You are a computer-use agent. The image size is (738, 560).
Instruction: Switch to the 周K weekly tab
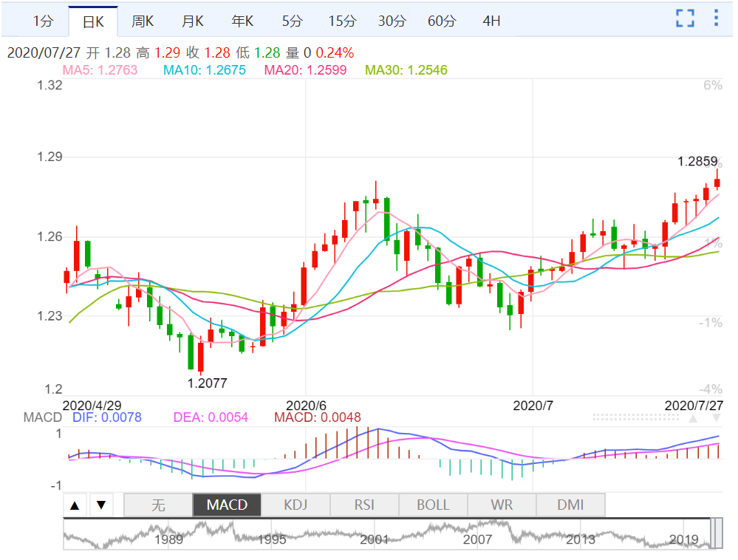pyautogui.click(x=143, y=21)
